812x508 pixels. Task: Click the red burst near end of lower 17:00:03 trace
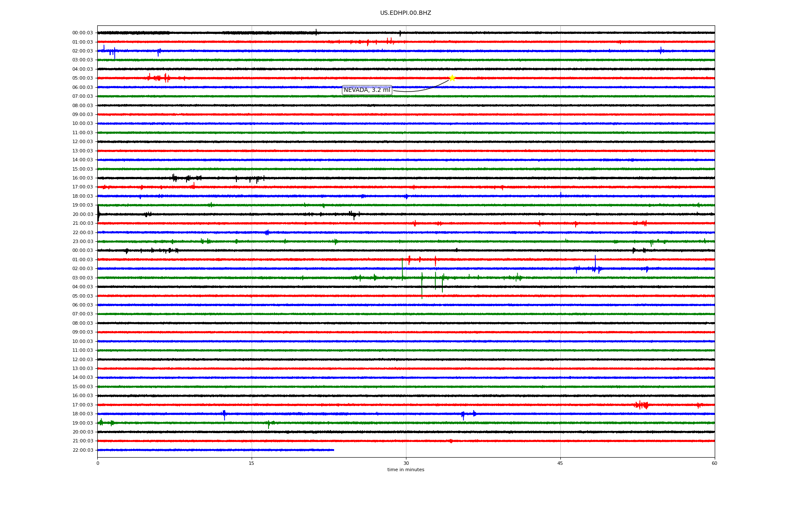click(x=642, y=405)
